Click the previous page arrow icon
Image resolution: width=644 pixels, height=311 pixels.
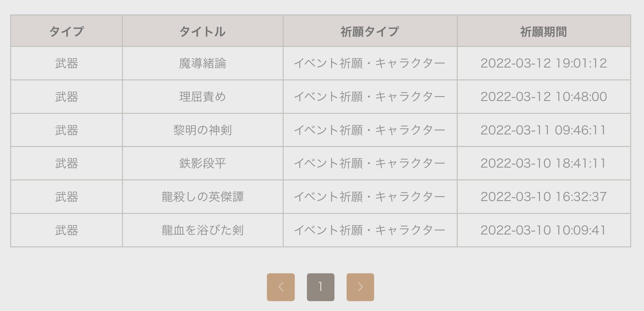281,286
